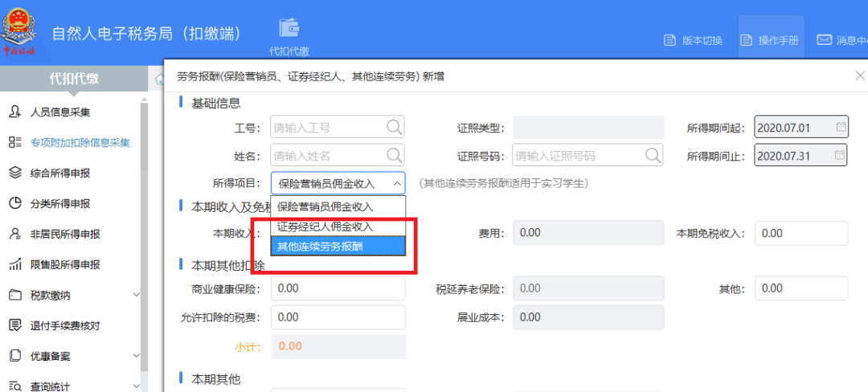This screenshot has width=868, height=392.
Task: Open 分类所得申报 in sidebar
Action: tap(59, 203)
